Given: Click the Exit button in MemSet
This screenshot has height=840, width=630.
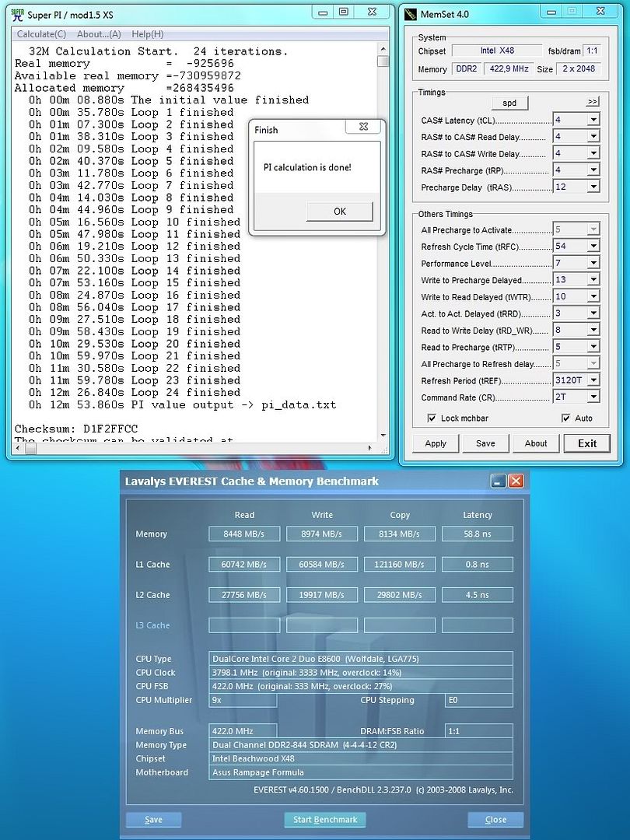Looking at the screenshot, I should click(x=587, y=443).
